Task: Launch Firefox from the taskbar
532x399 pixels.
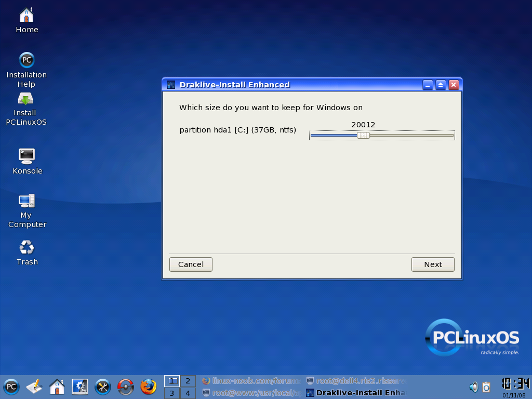Action: point(148,387)
